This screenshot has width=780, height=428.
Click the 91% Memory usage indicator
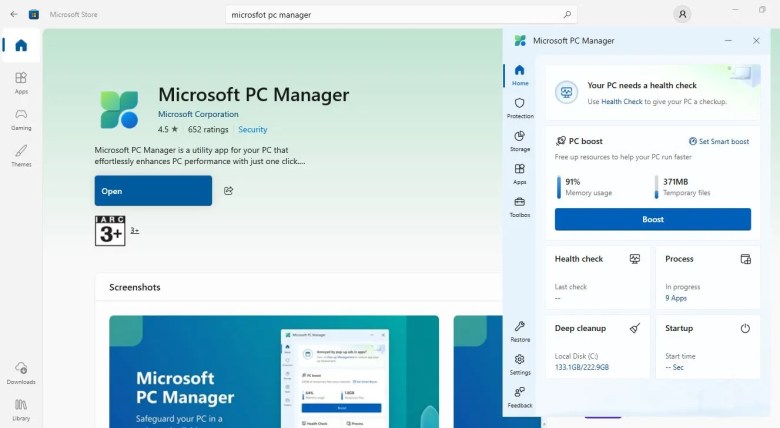coord(585,187)
